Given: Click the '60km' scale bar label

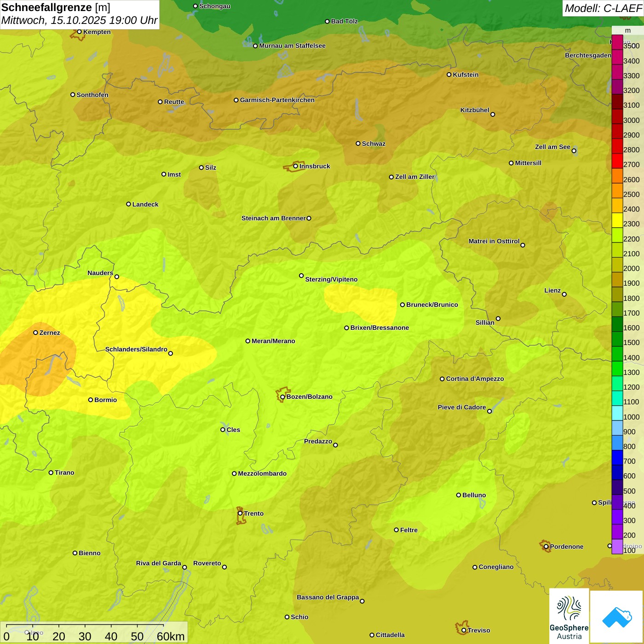Looking at the screenshot, I should coord(171,636).
